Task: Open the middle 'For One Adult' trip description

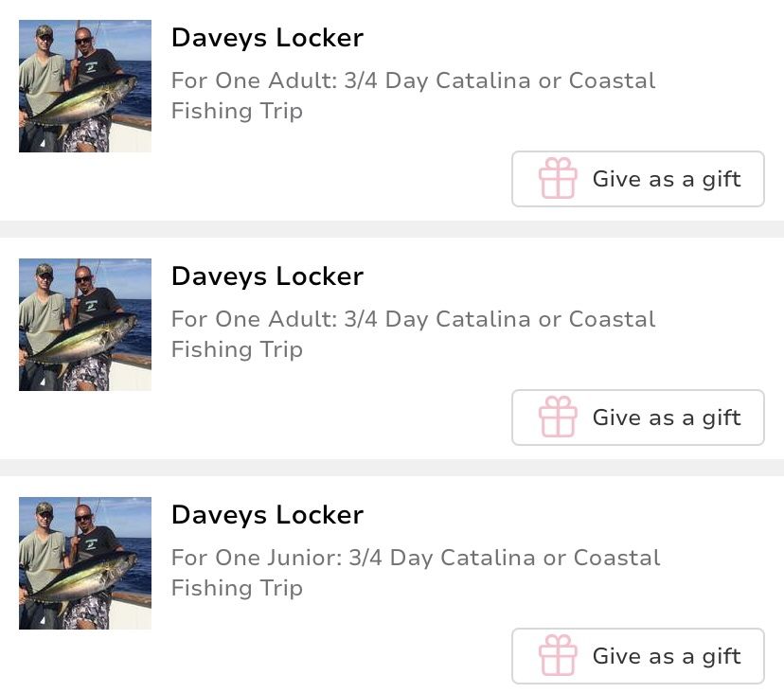Action: tap(413, 320)
